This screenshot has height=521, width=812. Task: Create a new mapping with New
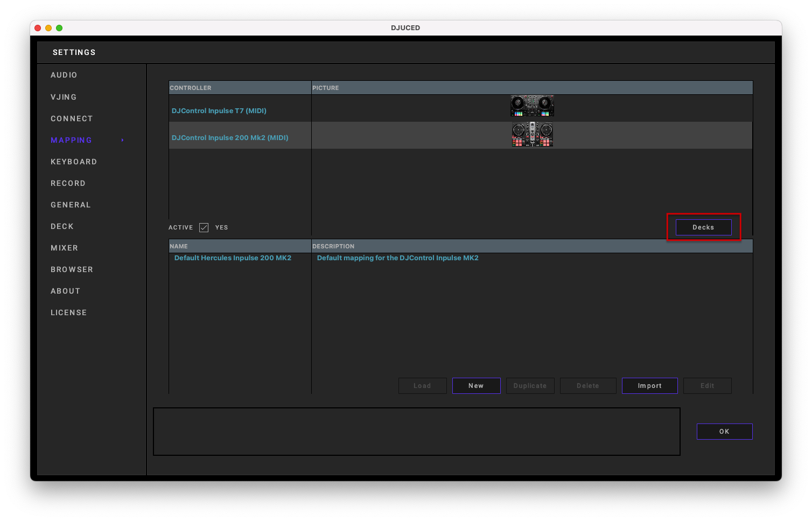point(476,385)
